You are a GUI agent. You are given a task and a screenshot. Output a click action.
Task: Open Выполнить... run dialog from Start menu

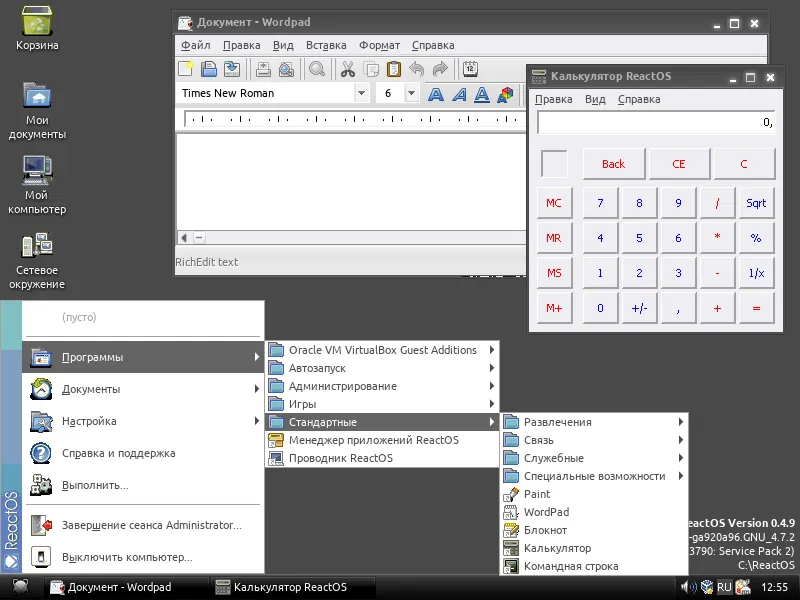point(143,485)
